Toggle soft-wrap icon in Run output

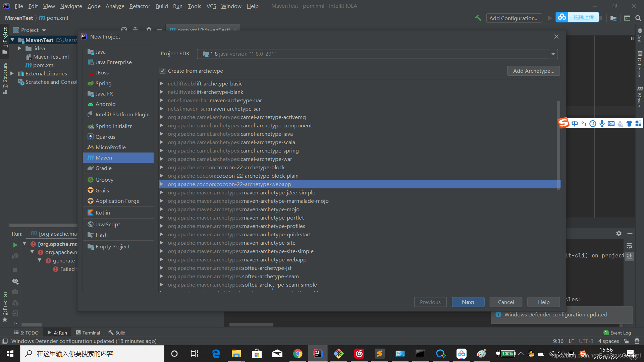629,246
